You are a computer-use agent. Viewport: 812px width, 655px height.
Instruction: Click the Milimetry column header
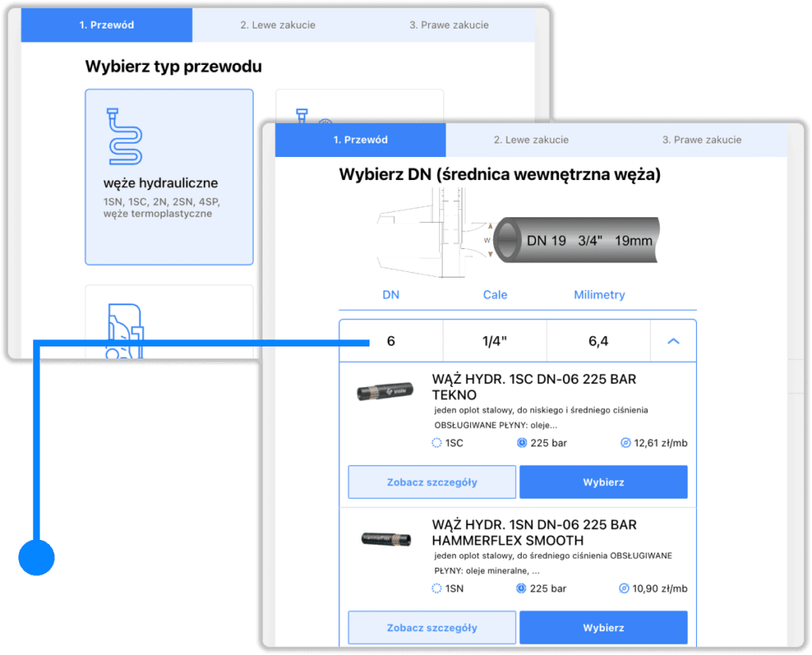coord(599,295)
